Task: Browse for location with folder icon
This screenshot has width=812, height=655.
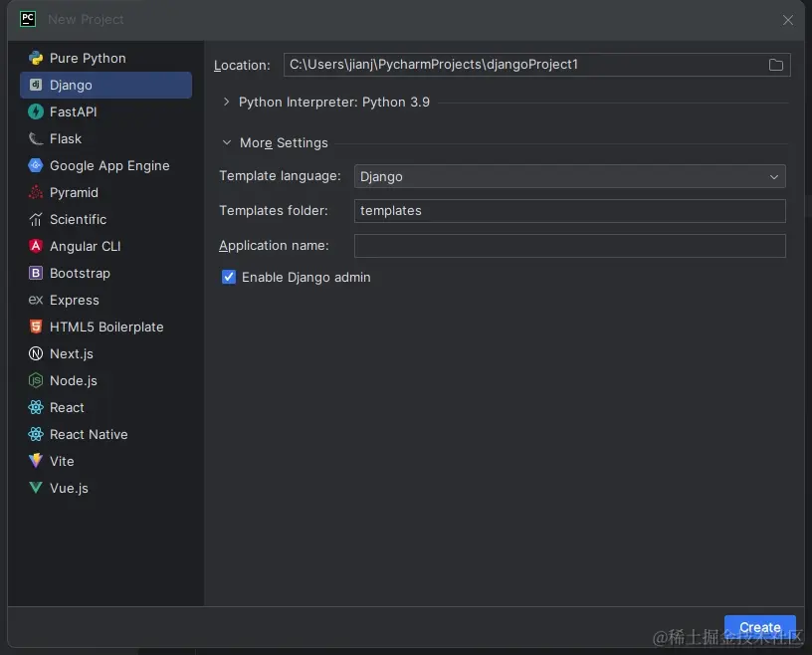Action: click(776, 65)
